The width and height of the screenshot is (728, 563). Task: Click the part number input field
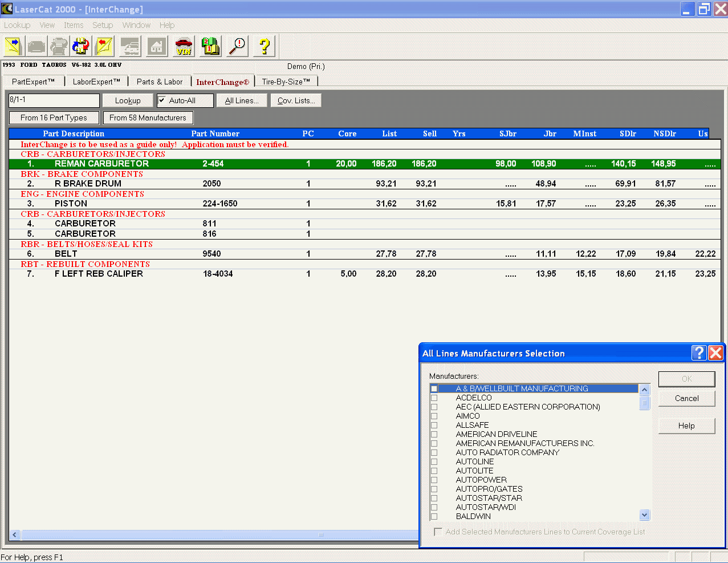tap(54, 100)
